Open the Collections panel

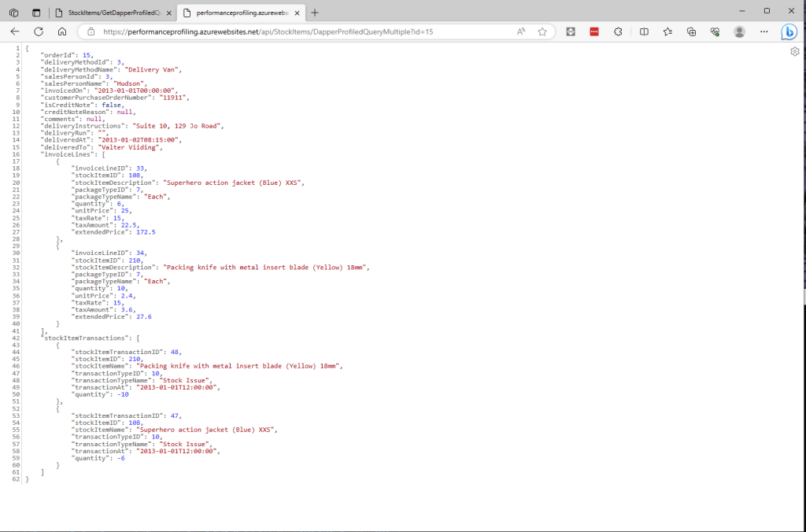(x=691, y=31)
